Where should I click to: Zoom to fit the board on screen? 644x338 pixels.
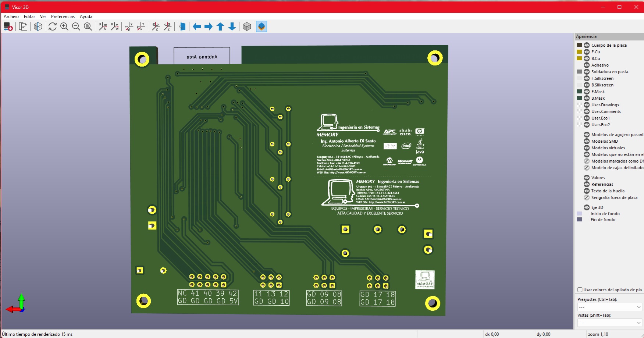point(88,26)
